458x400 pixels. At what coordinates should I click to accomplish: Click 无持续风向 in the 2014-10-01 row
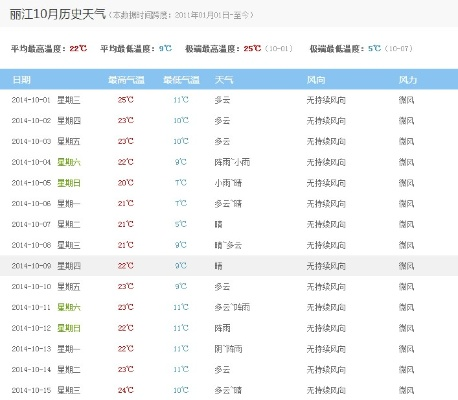(x=326, y=100)
